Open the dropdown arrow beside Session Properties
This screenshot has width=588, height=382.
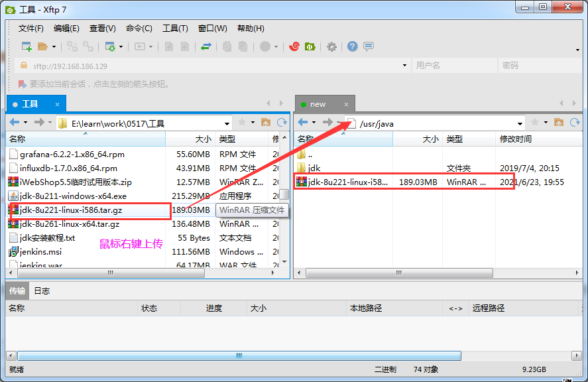point(121,47)
